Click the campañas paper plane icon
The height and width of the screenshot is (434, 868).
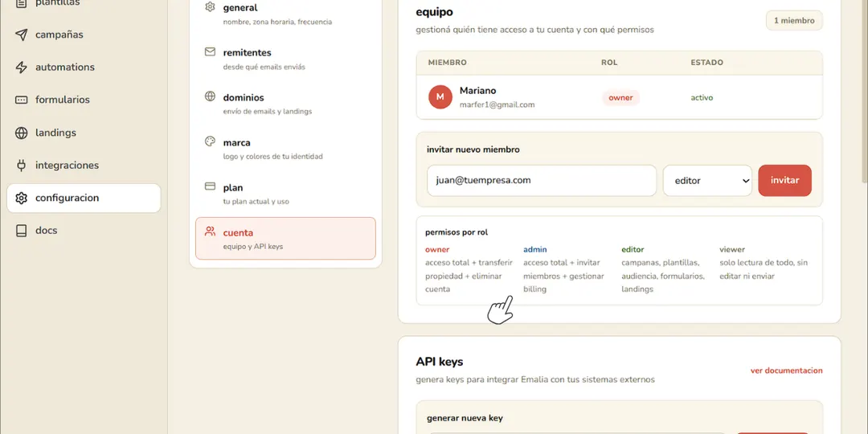tap(21, 35)
